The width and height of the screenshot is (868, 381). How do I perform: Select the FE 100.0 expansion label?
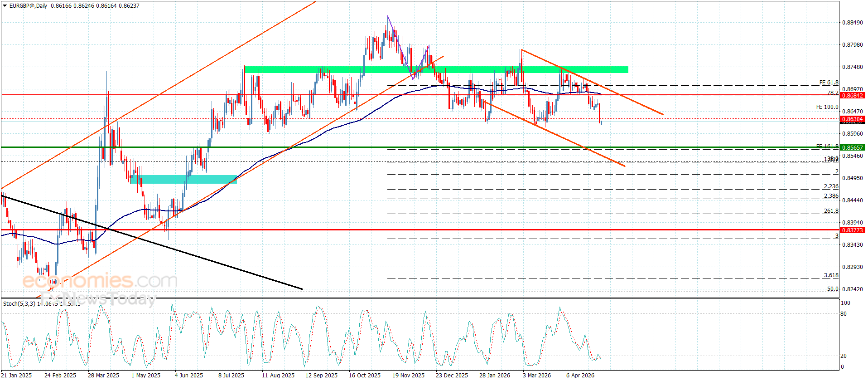(x=827, y=107)
